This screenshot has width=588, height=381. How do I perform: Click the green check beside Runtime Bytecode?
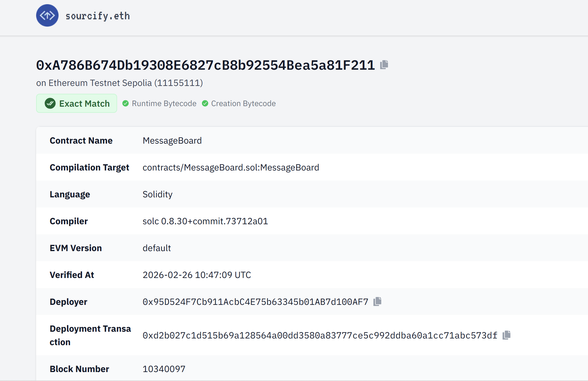pos(125,104)
